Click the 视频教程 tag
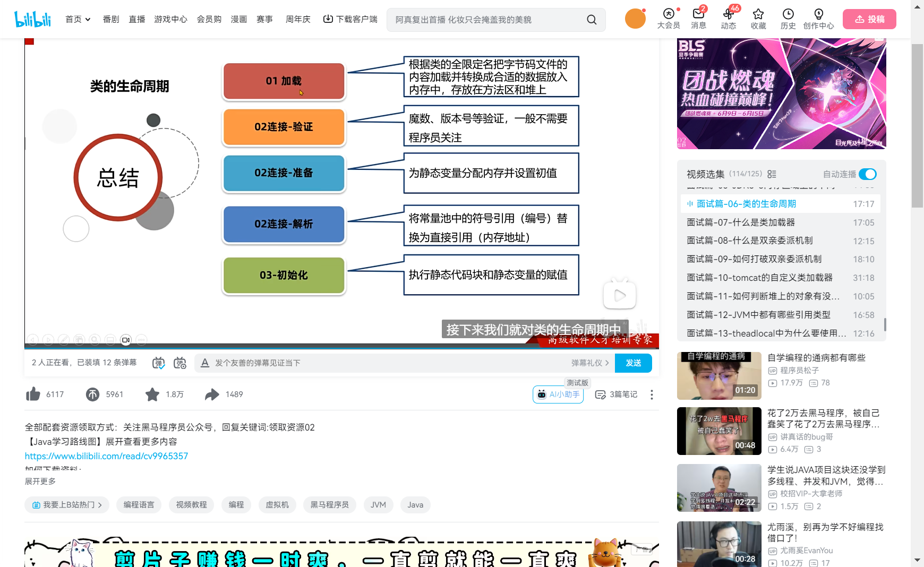Screen dimensions: 924x567 point(192,505)
